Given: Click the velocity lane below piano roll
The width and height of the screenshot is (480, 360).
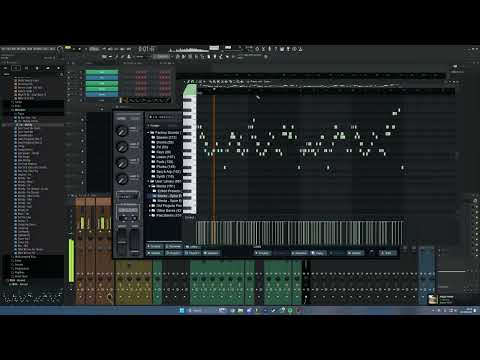Looking at the screenshot, I should click(x=300, y=233).
